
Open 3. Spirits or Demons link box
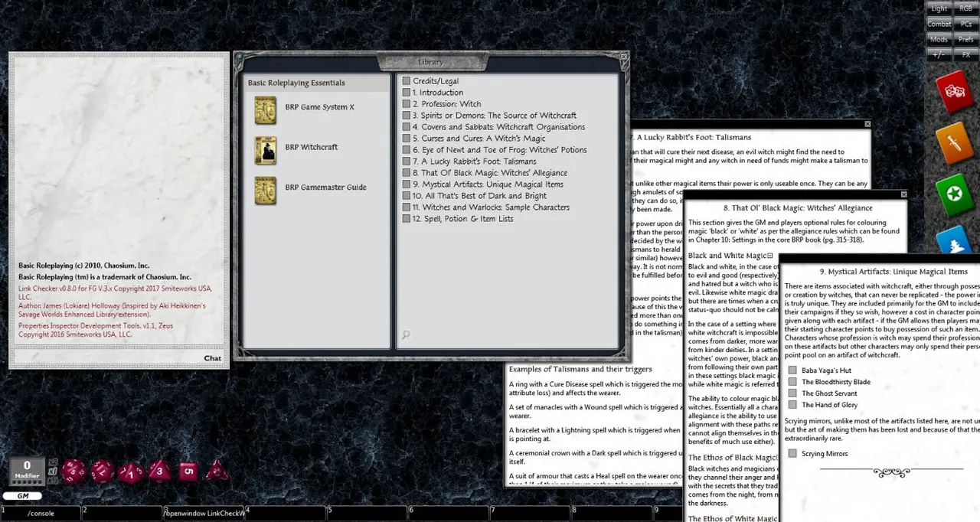click(407, 116)
